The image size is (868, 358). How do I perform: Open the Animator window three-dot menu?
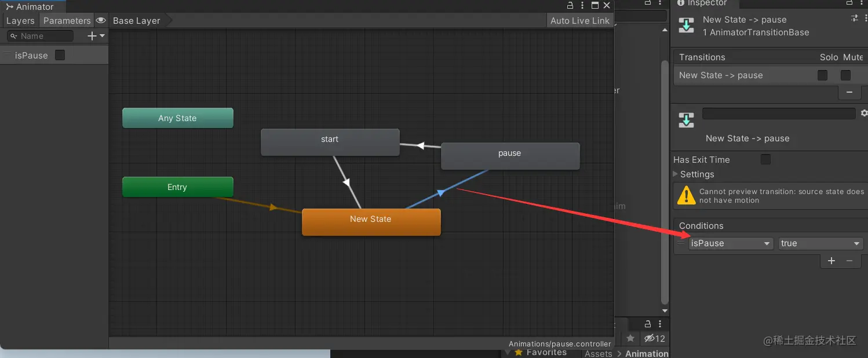582,5
